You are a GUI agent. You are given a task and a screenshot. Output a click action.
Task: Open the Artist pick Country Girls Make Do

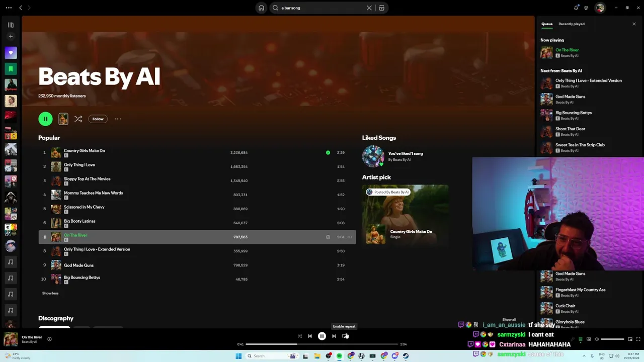click(405, 215)
